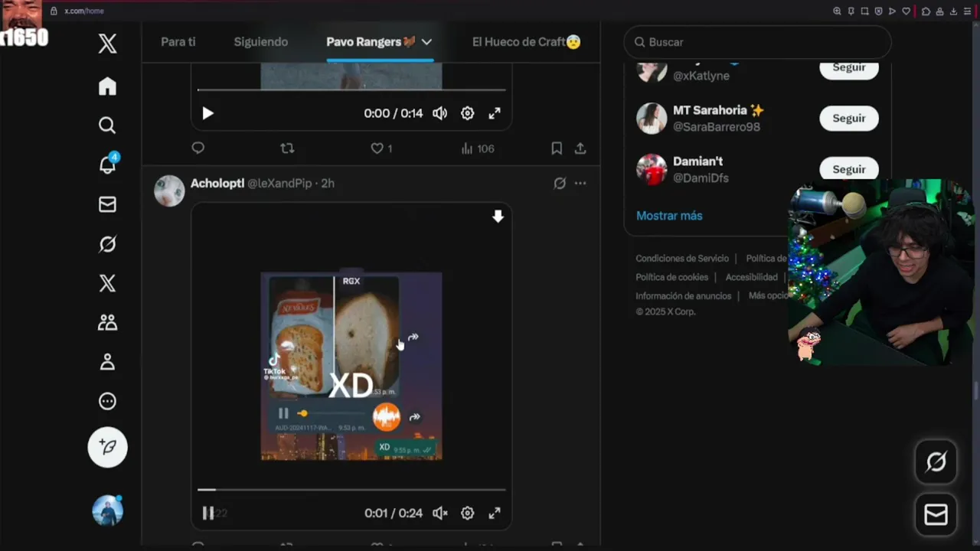This screenshot has height=551, width=980.
Task: Follow MT Sarahoria with Seguir button
Action: click(849, 119)
